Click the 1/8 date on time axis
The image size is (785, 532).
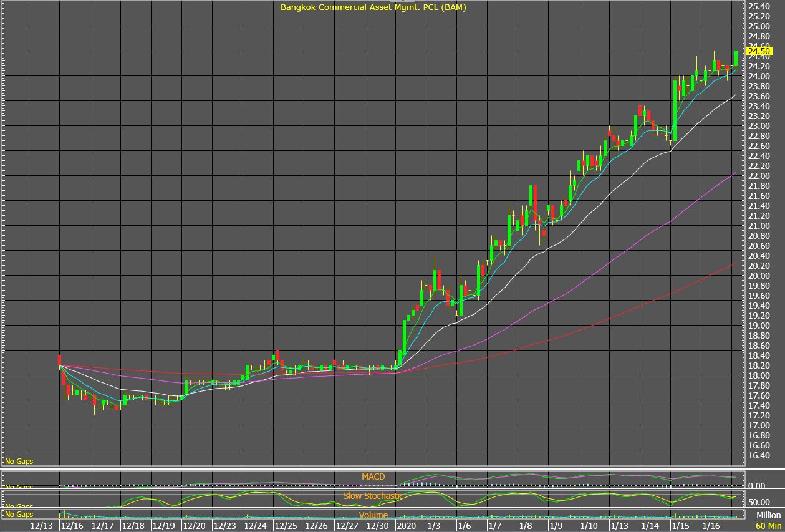click(526, 526)
